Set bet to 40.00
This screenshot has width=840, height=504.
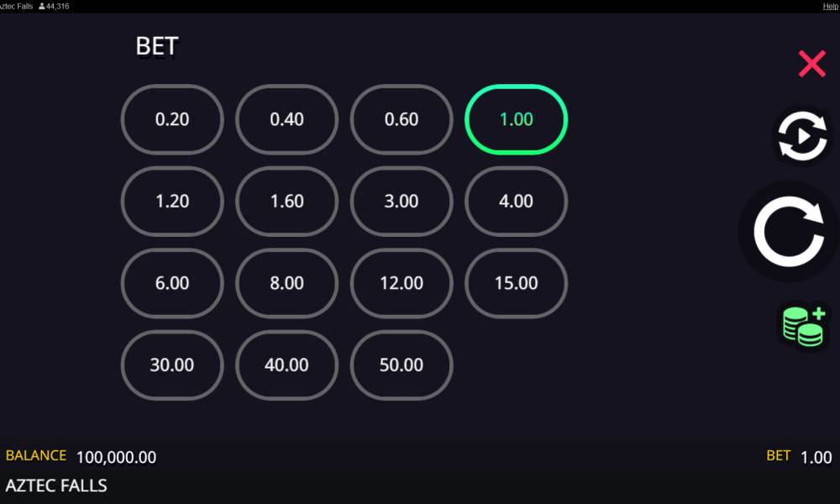(x=286, y=365)
